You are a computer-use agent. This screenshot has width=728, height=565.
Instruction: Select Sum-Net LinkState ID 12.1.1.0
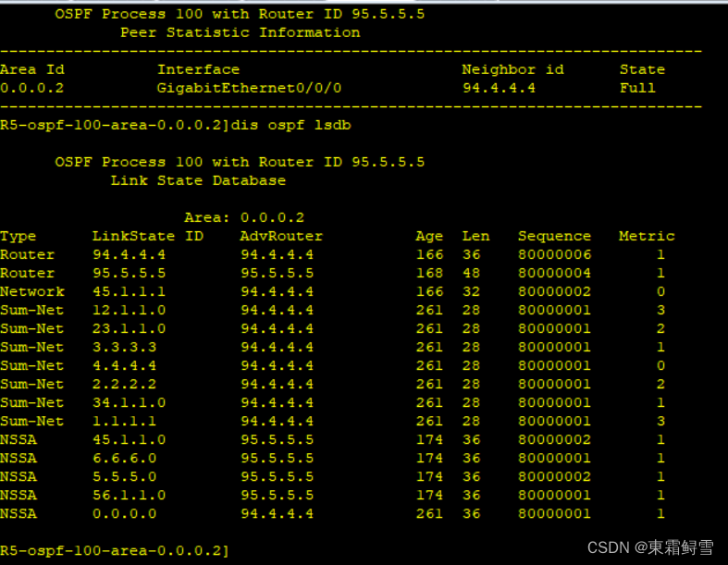129,310
